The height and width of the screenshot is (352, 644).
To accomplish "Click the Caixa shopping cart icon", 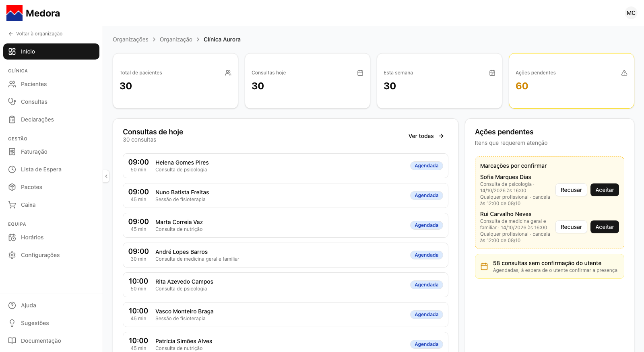I will click(12, 205).
